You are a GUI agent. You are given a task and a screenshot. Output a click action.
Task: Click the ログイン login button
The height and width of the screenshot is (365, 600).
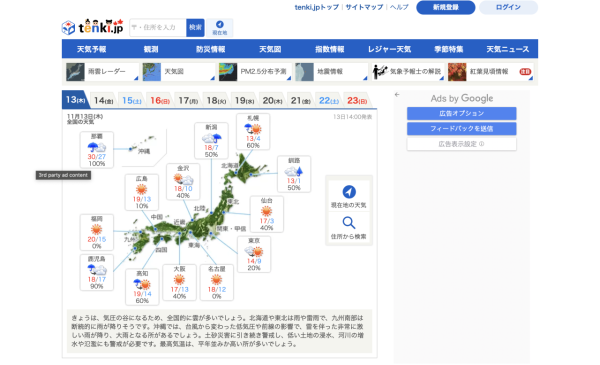[x=508, y=7]
